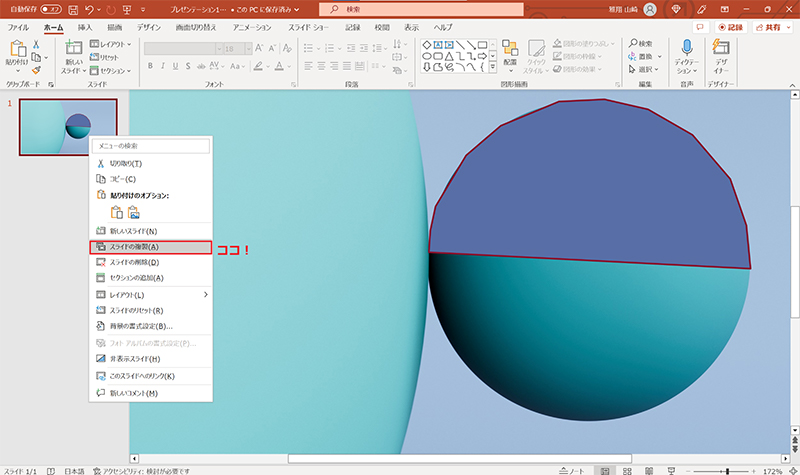Viewport: 800px width, 475px height.
Task: Click the Undo arrow icon
Action: point(89,9)
